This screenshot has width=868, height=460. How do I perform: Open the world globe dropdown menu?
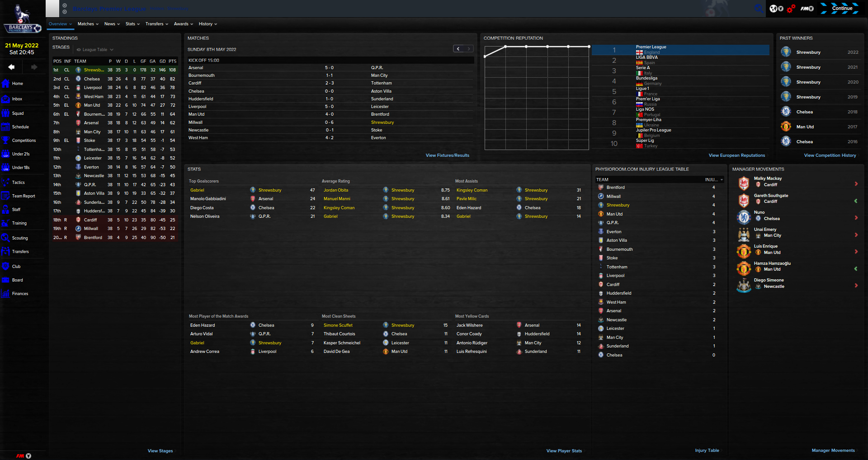tap(776, 9)
